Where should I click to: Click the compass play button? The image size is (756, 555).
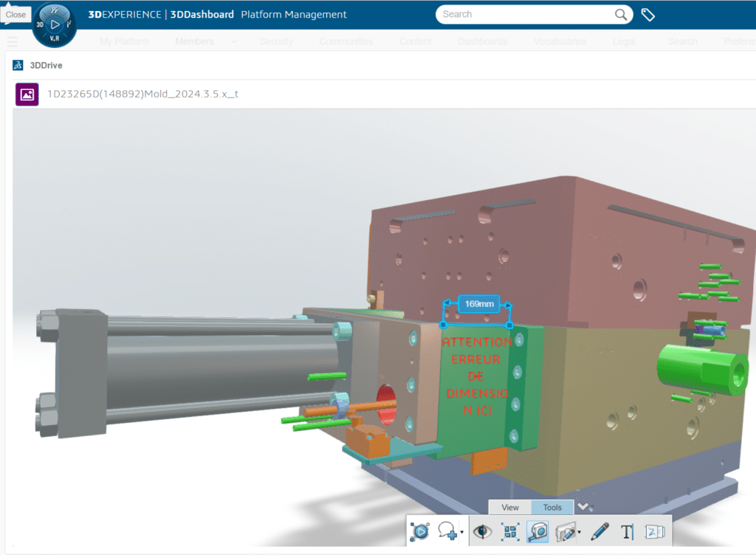(55, 24)
